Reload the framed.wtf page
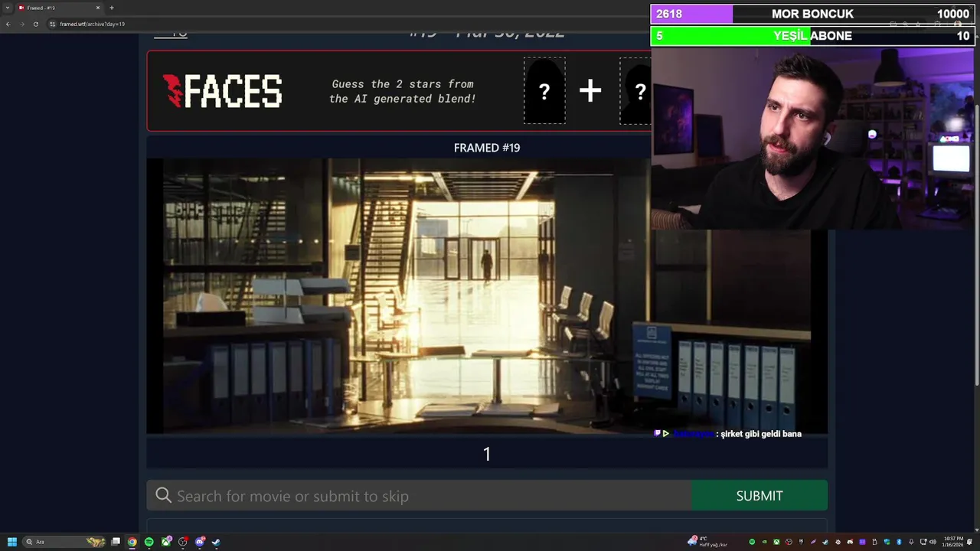Screen dimensions: 980x551 [35, 24]
